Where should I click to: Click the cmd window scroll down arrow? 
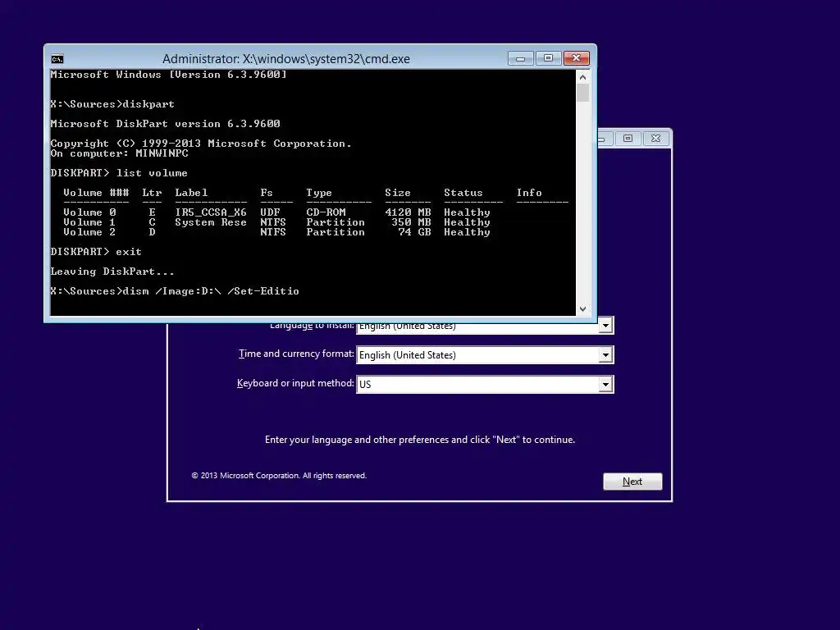pyautogui.click(x=583, y=309)
